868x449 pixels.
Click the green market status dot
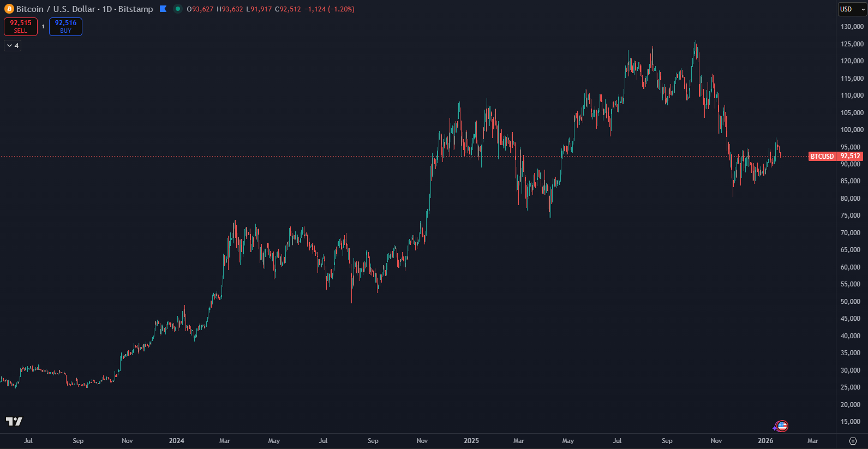[x=178, y=9]
